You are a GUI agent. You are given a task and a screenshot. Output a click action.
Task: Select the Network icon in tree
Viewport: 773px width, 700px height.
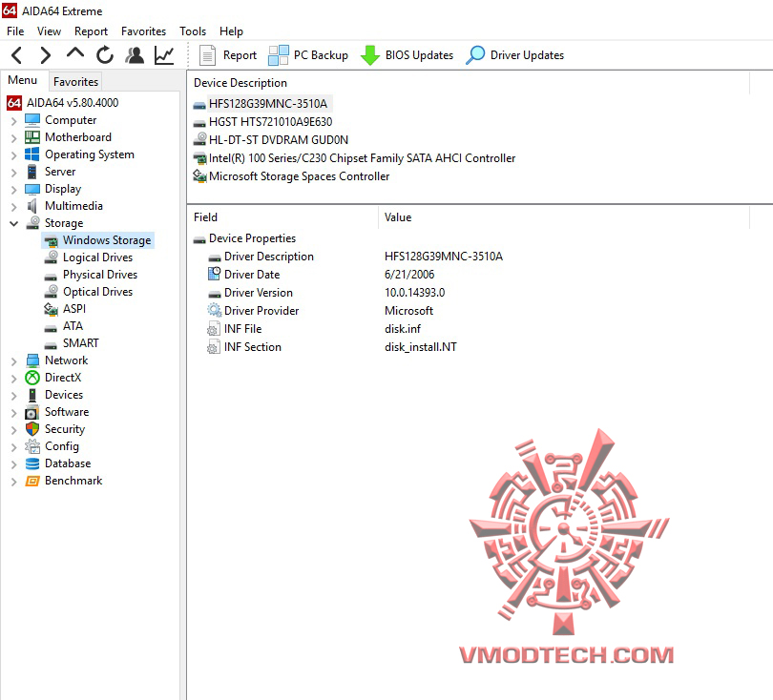pos(32,360)
